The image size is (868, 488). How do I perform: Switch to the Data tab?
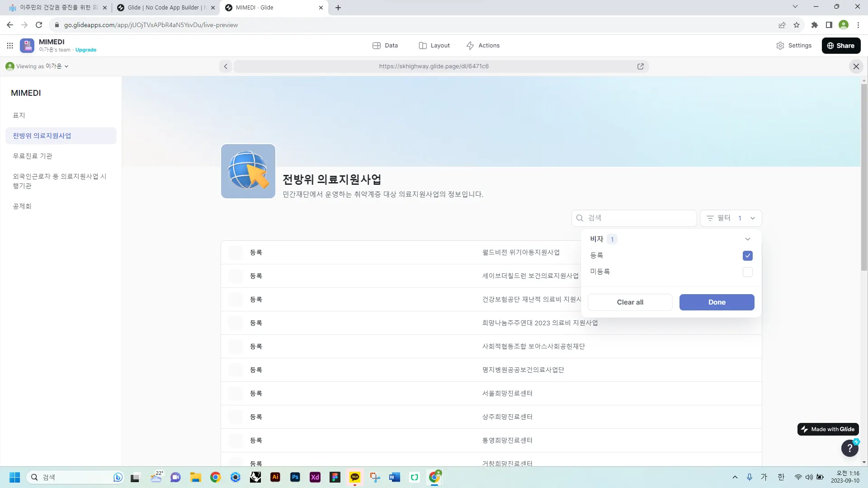(x=385, y=46)
